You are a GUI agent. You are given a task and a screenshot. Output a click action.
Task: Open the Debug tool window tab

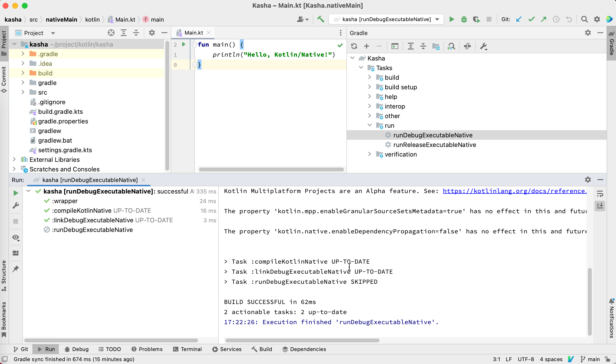[x=77, y=349]
